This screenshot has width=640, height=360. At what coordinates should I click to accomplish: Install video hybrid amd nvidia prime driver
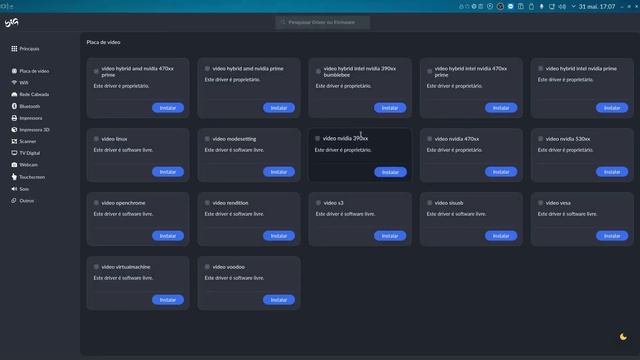pyautogui.click(x=279, y=108)
